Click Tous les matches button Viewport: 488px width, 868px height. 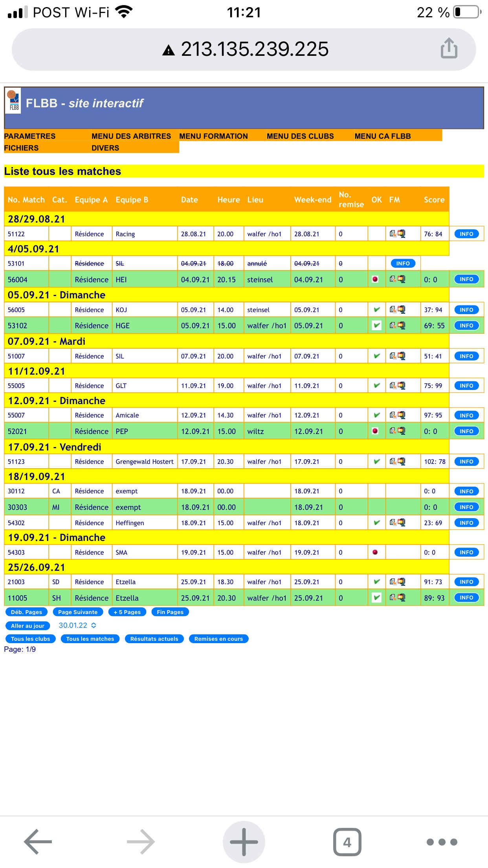coord(90,638)
